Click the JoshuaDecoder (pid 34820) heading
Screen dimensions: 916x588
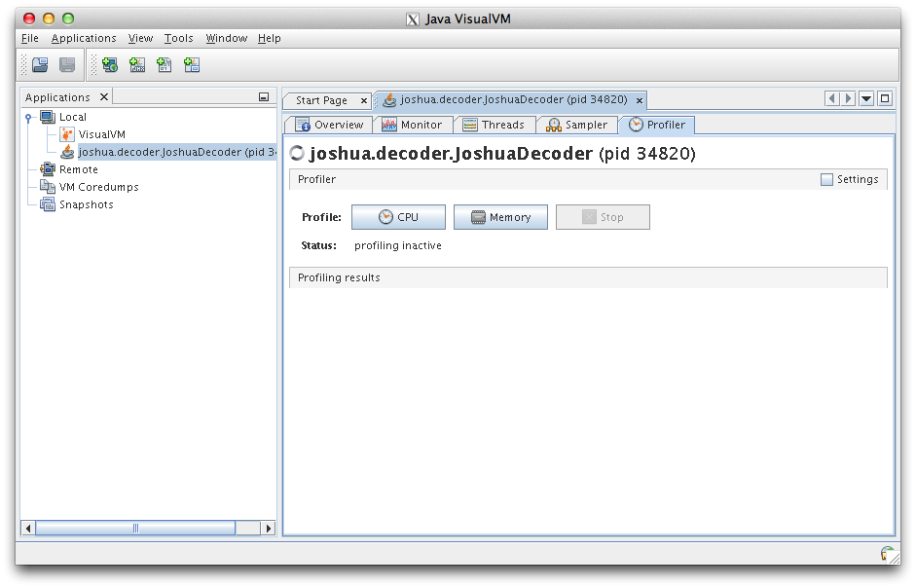[502, 154]
